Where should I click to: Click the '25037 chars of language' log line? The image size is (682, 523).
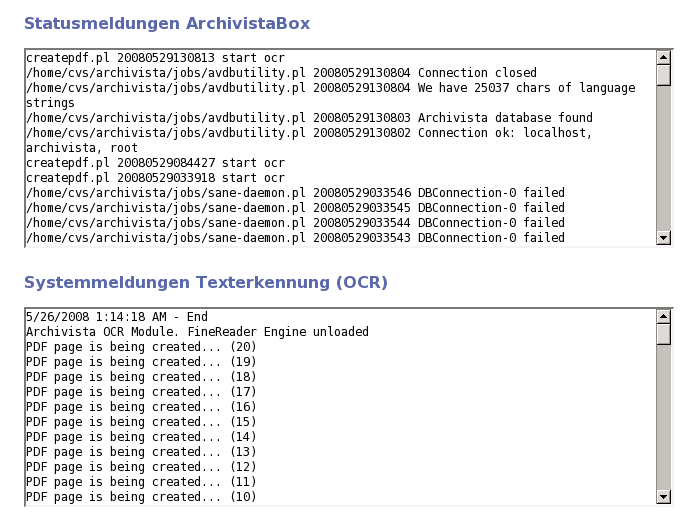331,88
